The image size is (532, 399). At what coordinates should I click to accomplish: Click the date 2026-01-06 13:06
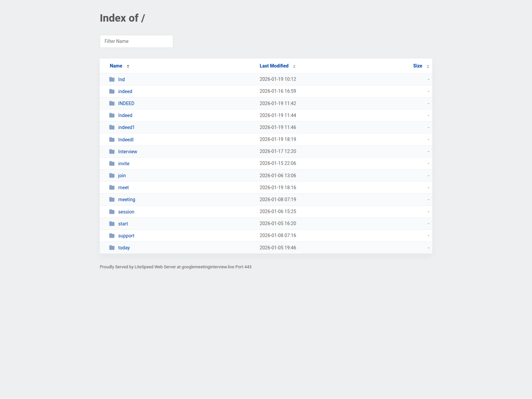coord(278,176)
